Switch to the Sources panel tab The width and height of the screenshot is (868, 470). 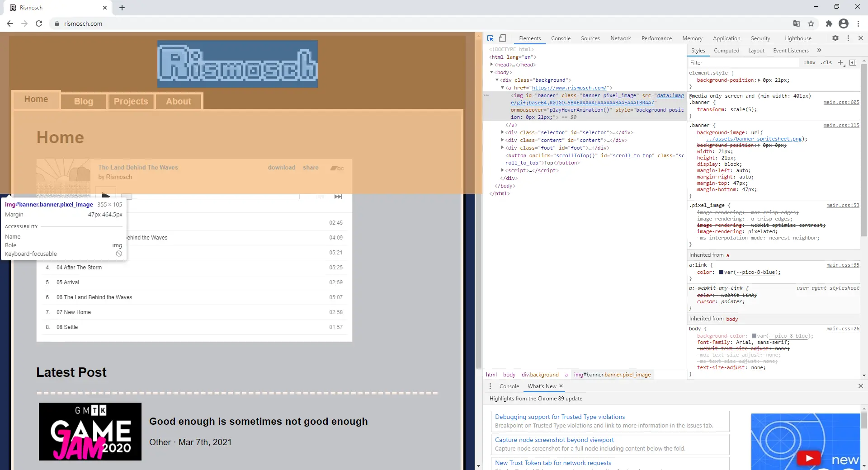(x=590, y=38)
